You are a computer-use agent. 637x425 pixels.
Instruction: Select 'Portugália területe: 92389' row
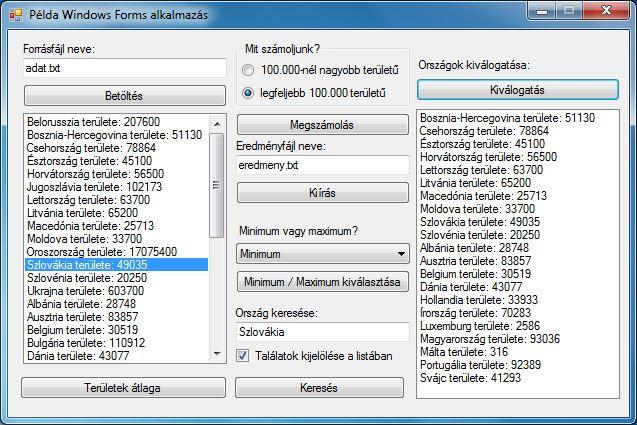click(x=518, y=365)
